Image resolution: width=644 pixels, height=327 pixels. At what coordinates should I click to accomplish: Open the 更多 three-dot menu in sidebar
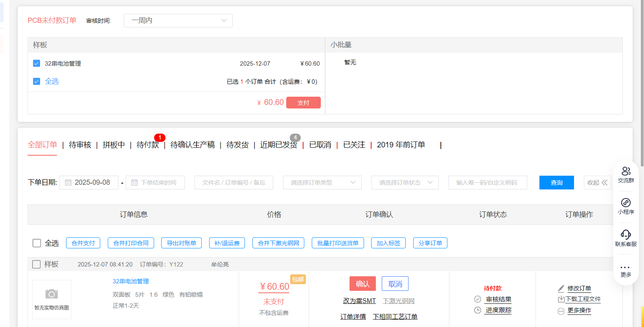click(626, 268)
